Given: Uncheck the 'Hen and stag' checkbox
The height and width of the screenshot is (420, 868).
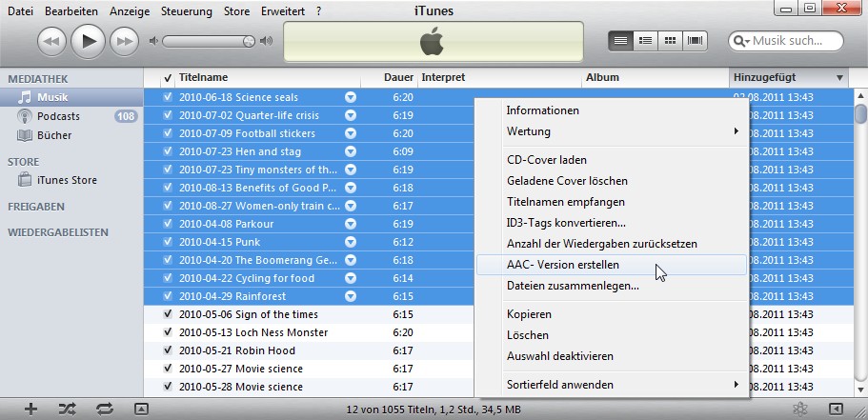Looking at the screenshot, I should [168, 151].
